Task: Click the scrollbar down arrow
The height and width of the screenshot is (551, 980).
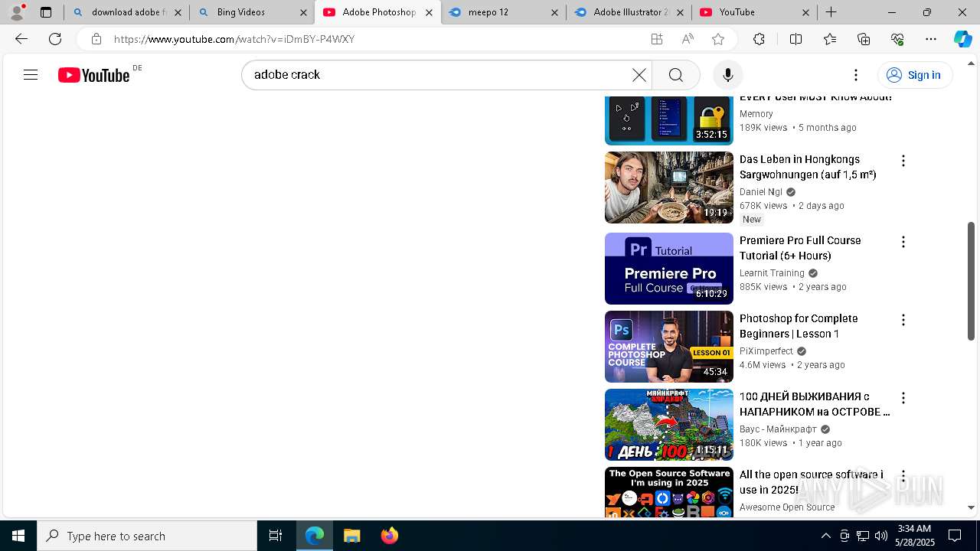Action: (971, 507)
